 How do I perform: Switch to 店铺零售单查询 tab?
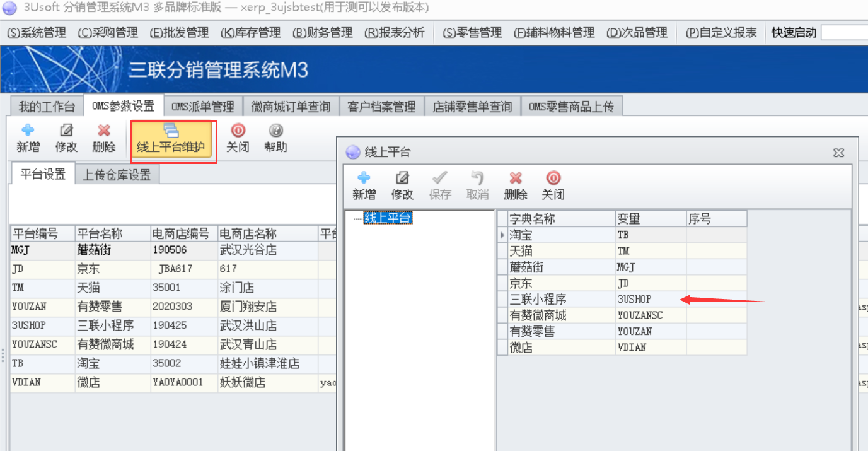pos(472,107)
